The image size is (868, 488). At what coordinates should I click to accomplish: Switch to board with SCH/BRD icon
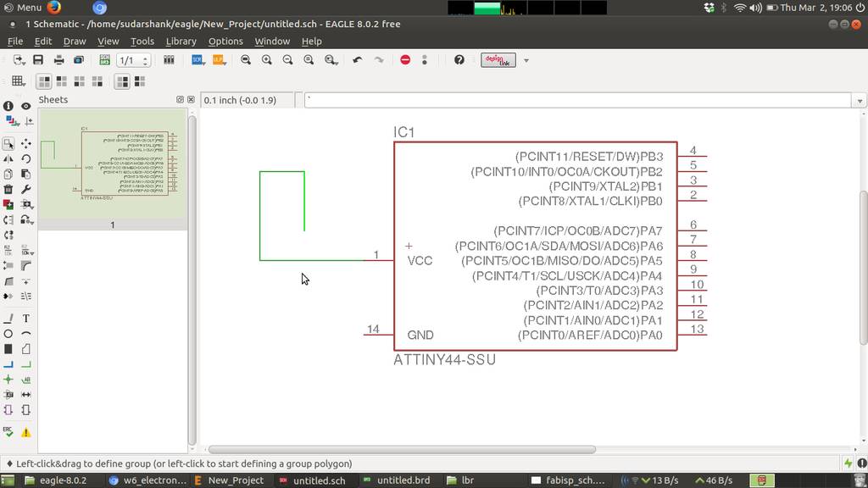pos(104,60)
